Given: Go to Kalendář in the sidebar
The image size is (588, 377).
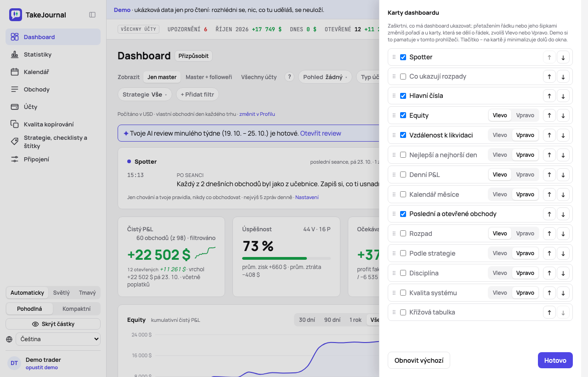Looking at the screenshot, I should (53, 72).
